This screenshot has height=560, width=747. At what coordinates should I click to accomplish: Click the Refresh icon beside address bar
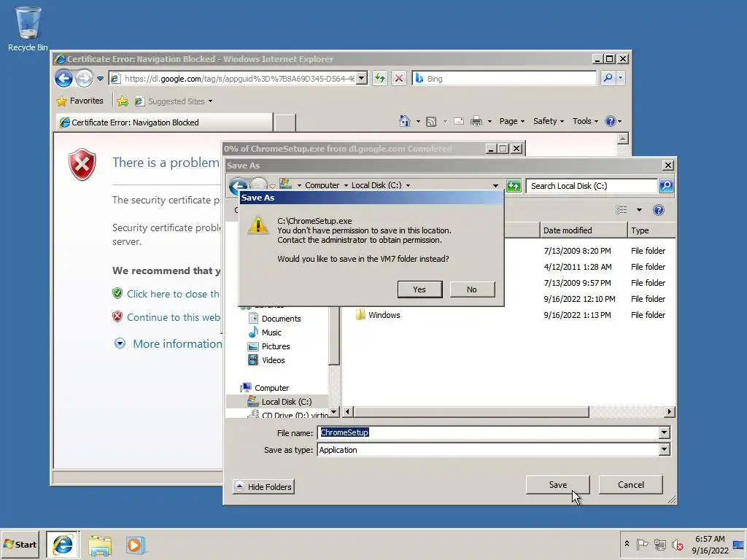pos(379,78)
